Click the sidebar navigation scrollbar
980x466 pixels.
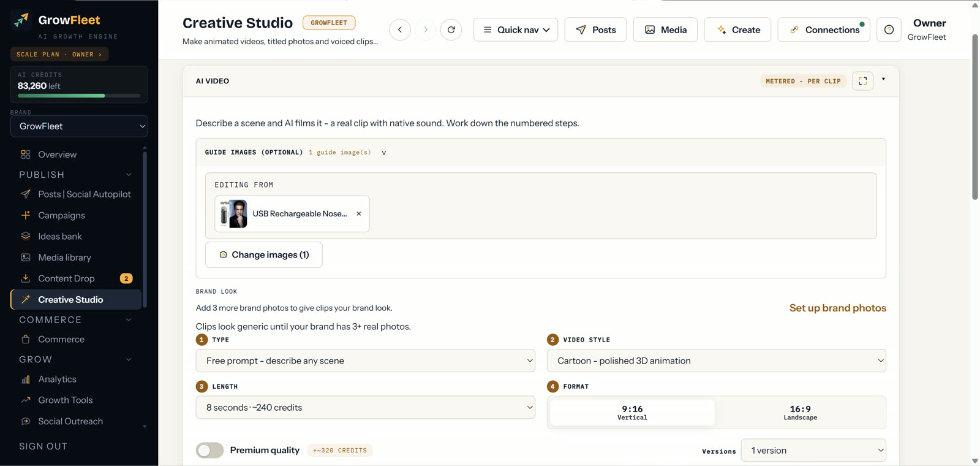click(x=145, y=230)
